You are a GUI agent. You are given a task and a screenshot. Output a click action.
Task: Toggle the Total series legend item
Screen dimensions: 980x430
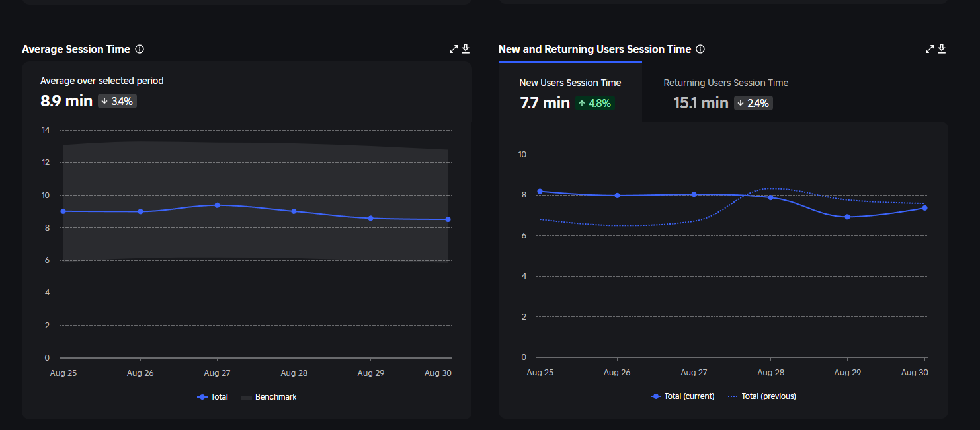[x=213, y=397]
